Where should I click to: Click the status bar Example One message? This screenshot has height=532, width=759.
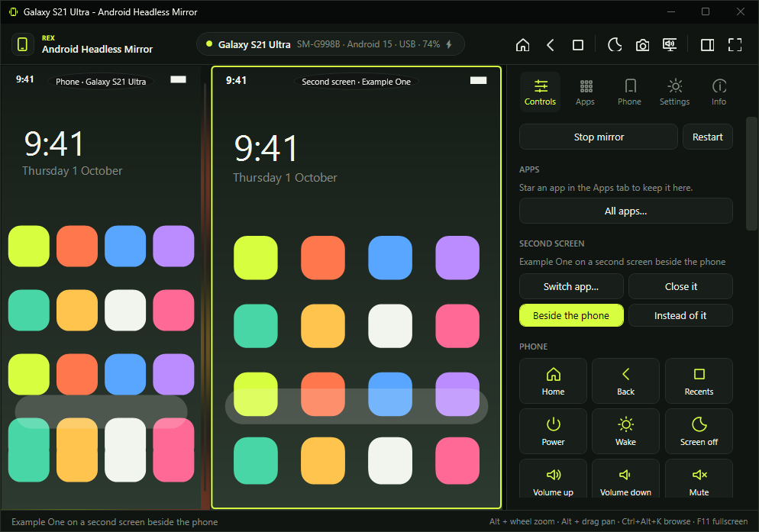pyautogui.click(x=115, y=522)
